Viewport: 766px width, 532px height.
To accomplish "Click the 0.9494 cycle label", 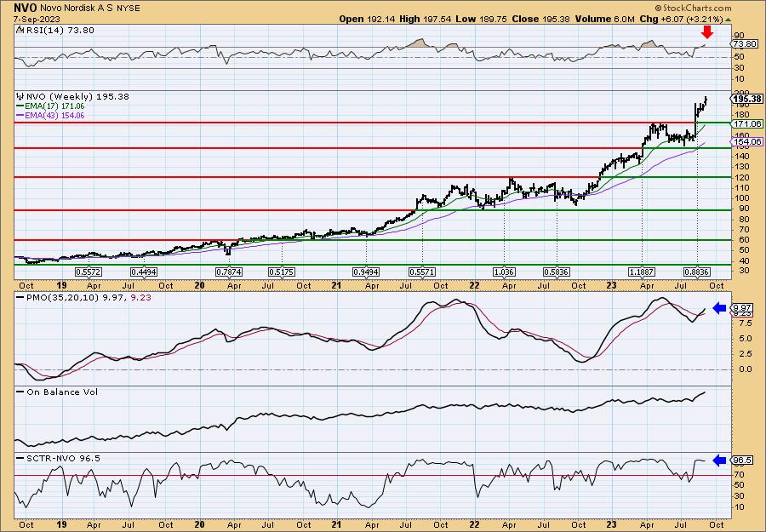I will (x=366, y=272).
